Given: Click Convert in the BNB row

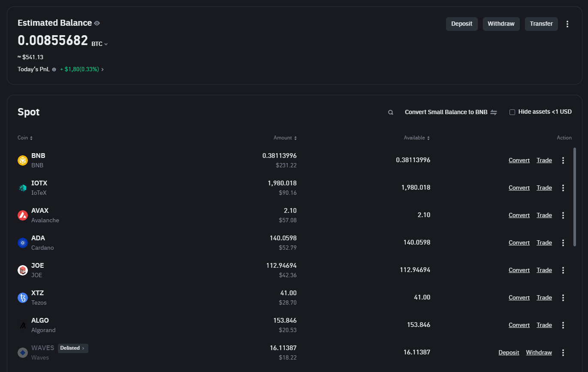Looking at the screenshot, I should (x=519, y=160).
